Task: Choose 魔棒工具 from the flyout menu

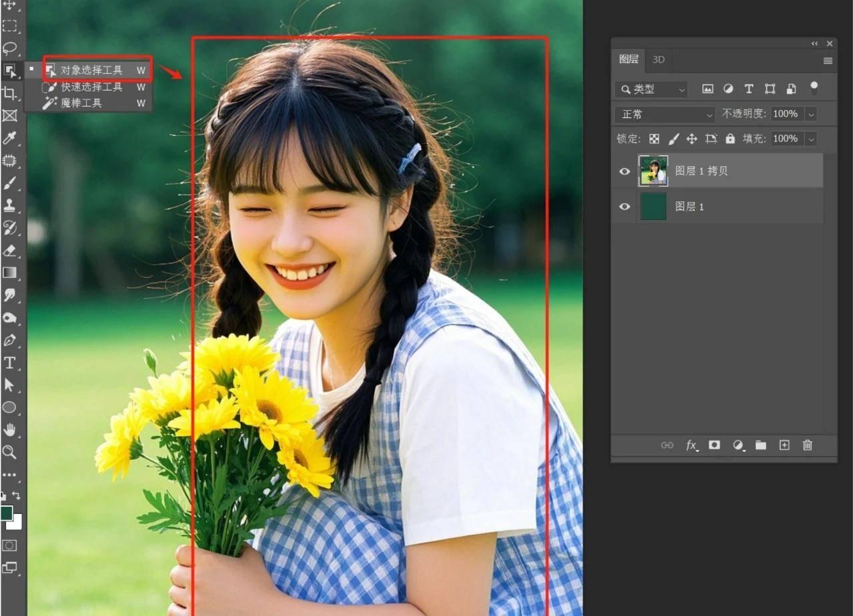Action: pos(81,103)
